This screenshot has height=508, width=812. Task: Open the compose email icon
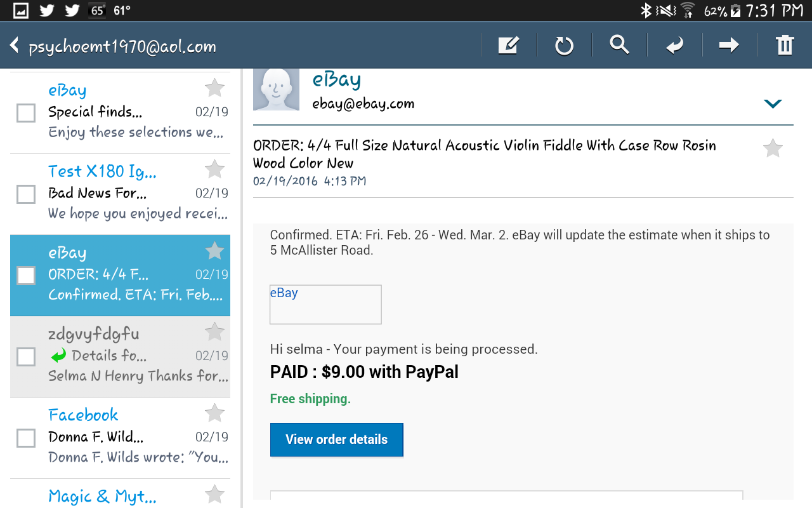point(507,44)
